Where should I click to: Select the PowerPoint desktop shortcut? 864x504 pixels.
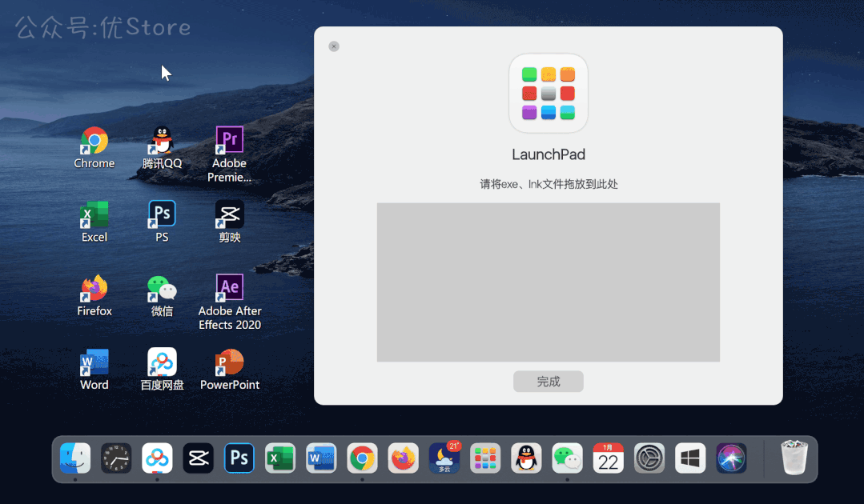pos(230,369)
